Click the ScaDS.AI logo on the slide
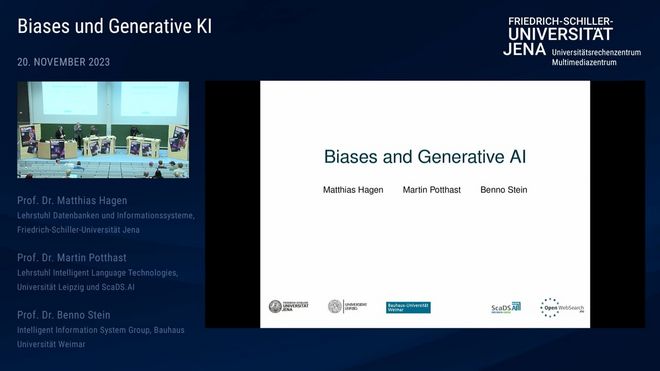Viewport: 660px width, 371px height. coord(506,307)
